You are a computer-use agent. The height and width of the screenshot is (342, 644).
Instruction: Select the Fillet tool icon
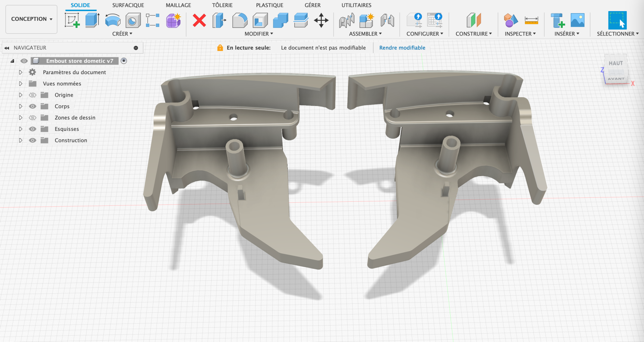click(x=240, y=20)
